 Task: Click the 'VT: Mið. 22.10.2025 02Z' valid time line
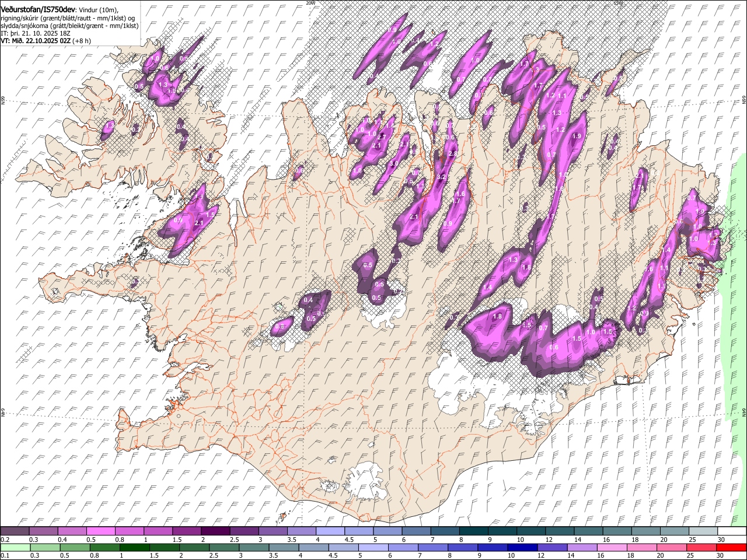click(36, 41)
